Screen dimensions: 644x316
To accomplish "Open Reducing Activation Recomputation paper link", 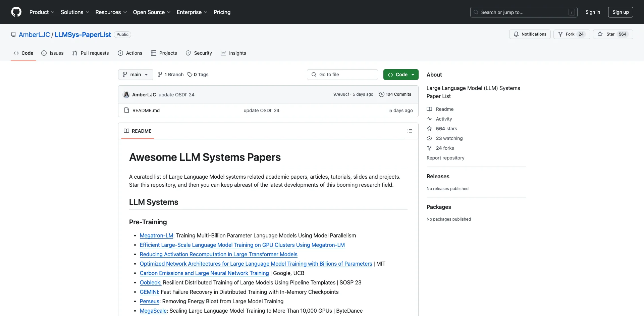I will click(219, 255).
